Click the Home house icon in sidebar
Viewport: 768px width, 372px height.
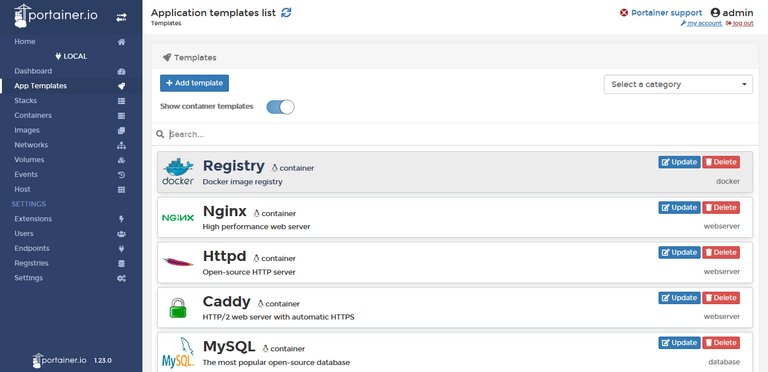121,42
